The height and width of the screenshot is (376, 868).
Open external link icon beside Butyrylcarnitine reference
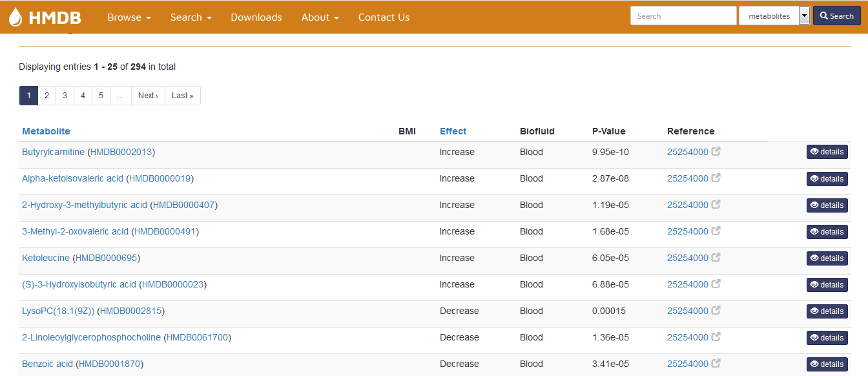(716, 152)
